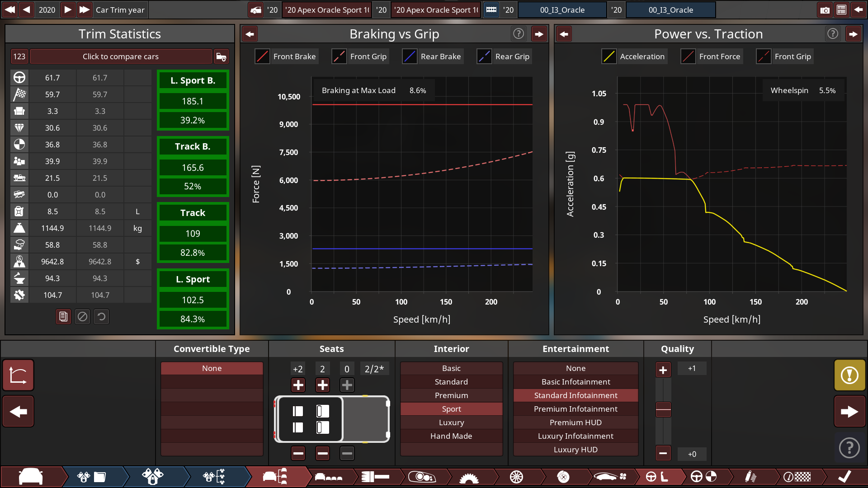Go to previous graph left of Power vs. Traction
The image size is (868, 488).
pyautogui.click(x=564, y=34)
